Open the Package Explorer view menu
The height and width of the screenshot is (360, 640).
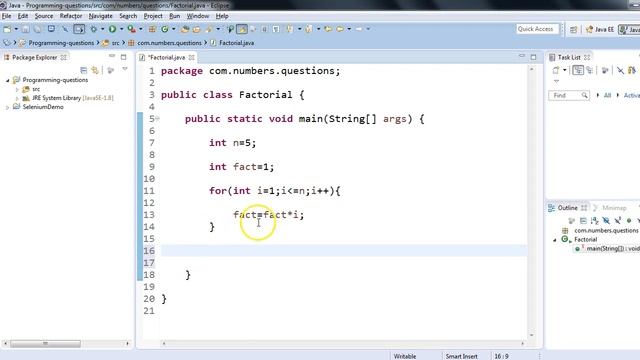pyautogui.click(x=125, y=69)
